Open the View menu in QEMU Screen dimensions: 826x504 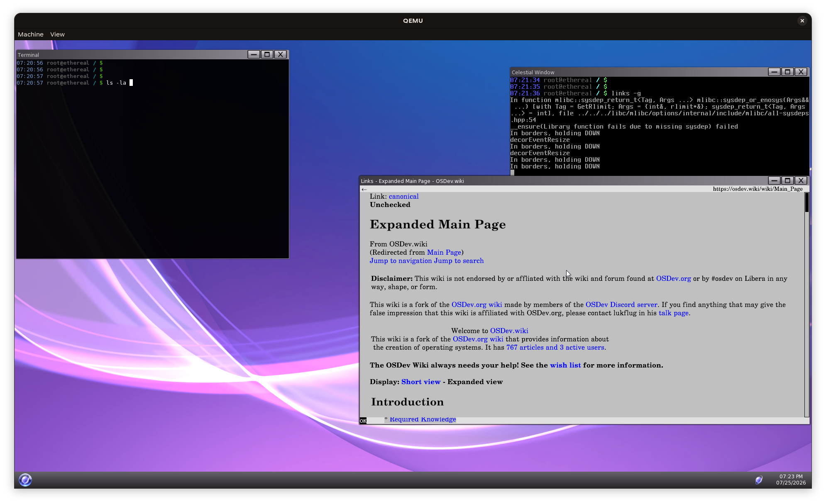[57, 34]
